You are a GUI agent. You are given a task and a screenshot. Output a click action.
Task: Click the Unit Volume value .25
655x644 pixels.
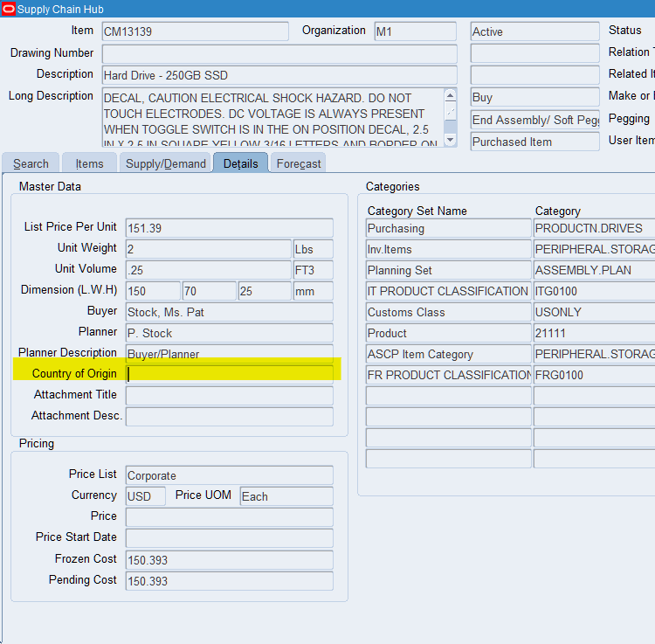coord(209,270)
